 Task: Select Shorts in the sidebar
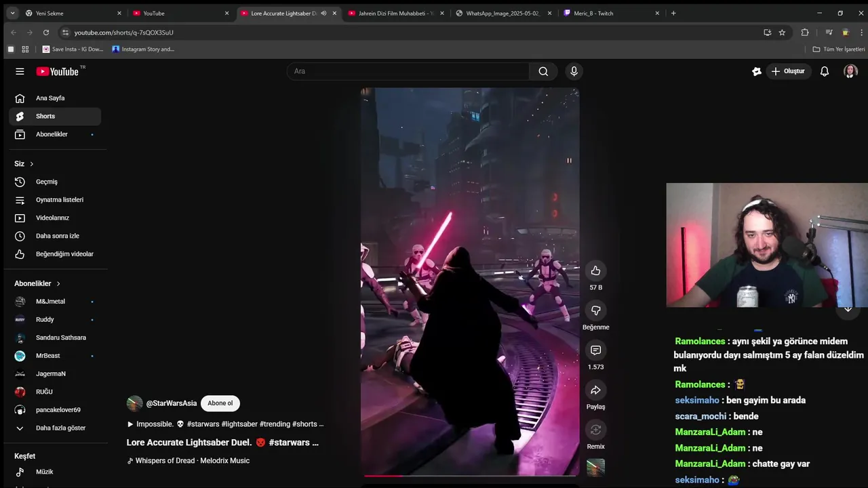pos(55,117)
